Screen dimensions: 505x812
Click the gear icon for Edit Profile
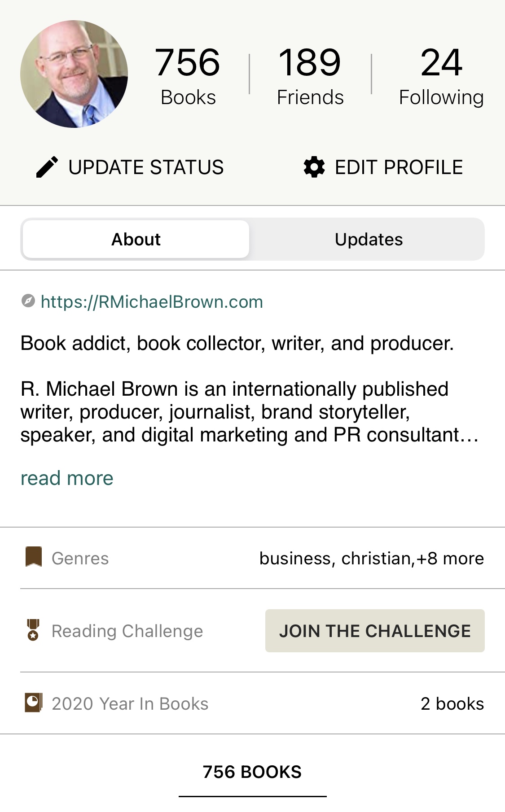[x=314, y=167]
